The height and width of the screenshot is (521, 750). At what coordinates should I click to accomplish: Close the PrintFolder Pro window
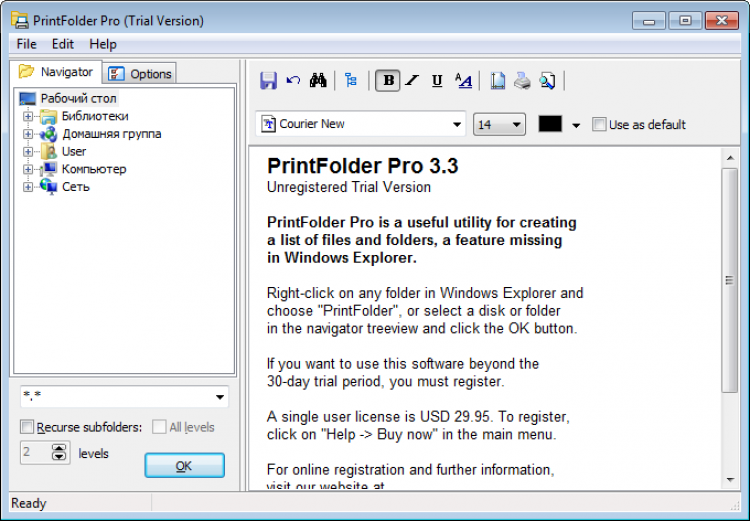(722, 21)
